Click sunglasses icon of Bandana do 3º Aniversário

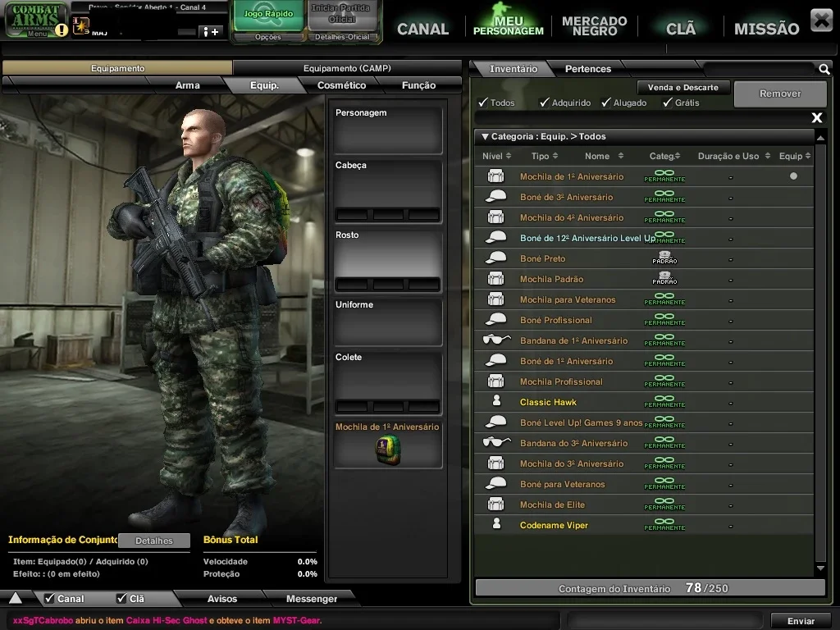(496, 443)
